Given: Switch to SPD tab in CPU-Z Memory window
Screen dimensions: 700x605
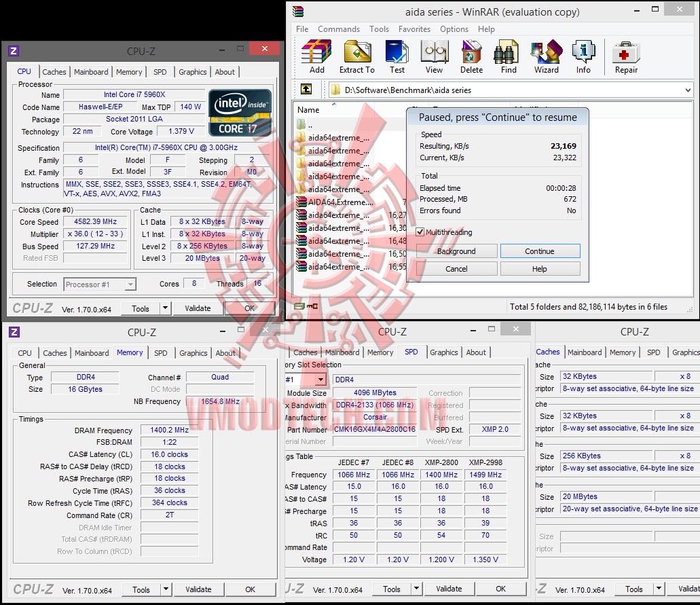Looking at the screenshot, I should (x=161, y=352).
